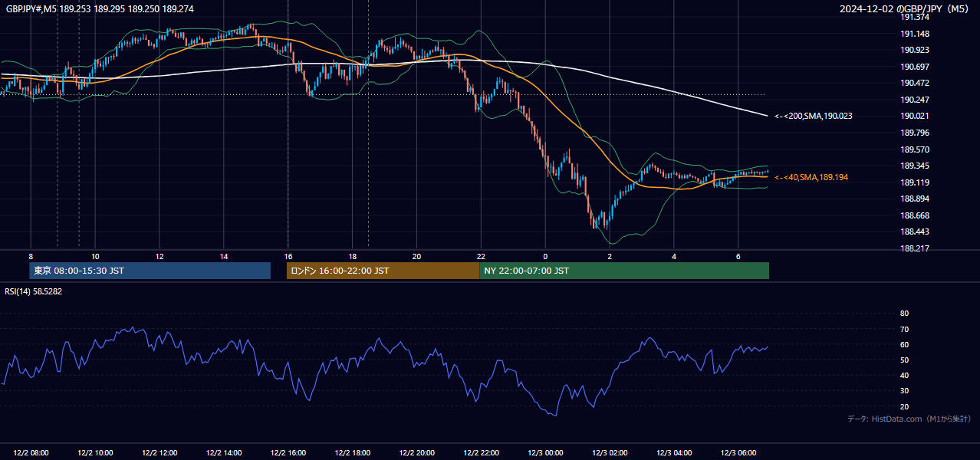This screenshot has height=460, width=980.
Task: Click price axis value 191.148
Action: pos(914,34)
